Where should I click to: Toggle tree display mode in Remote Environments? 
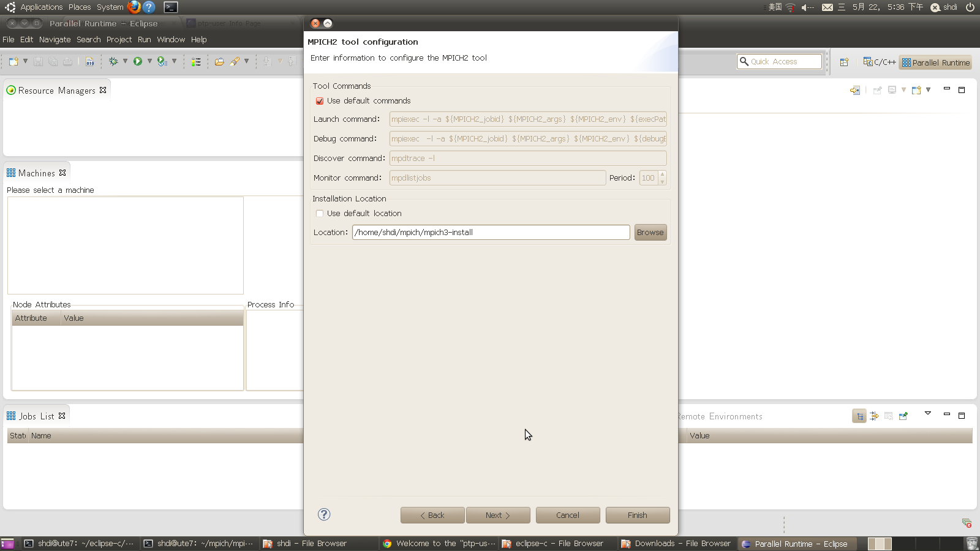[859, 416]
